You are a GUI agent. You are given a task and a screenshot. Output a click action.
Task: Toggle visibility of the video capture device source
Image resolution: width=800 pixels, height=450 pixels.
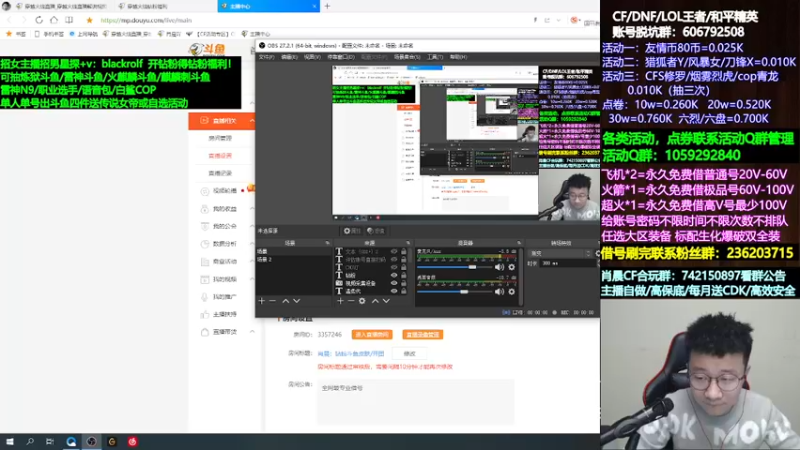click(x=394, y=283)
